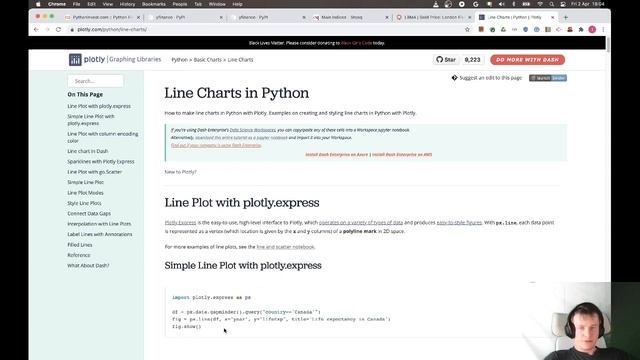Viewport: 640px width, 360px height.
Task: Click the volume icon in menu bar
Action: pos(502,4)
